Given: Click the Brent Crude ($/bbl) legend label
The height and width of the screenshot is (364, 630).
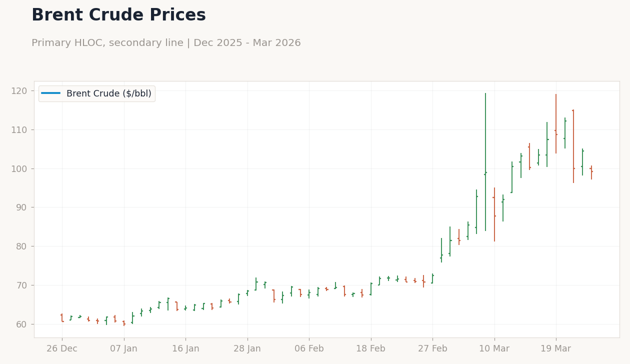Looking at the screenshot, I should click(x=109, y=93).
